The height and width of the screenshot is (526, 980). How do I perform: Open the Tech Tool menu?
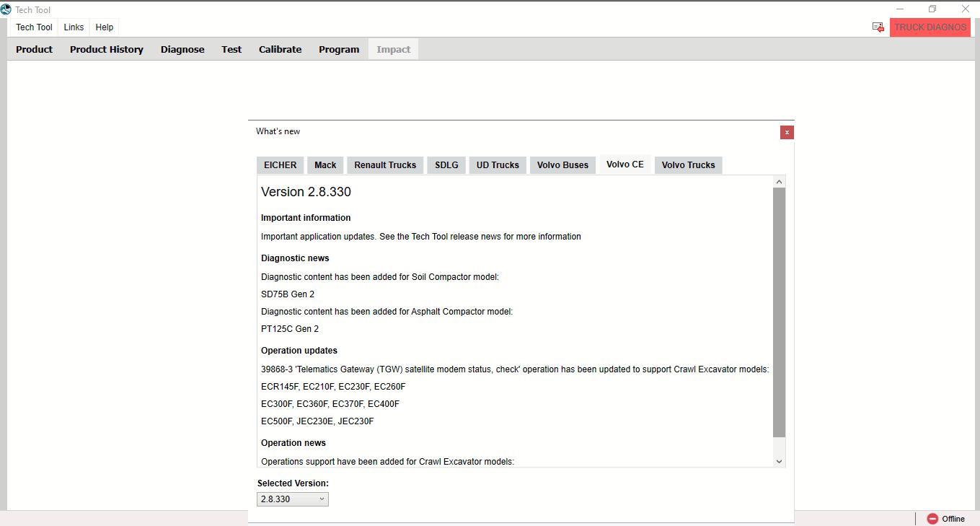click(x=35, y=27)
